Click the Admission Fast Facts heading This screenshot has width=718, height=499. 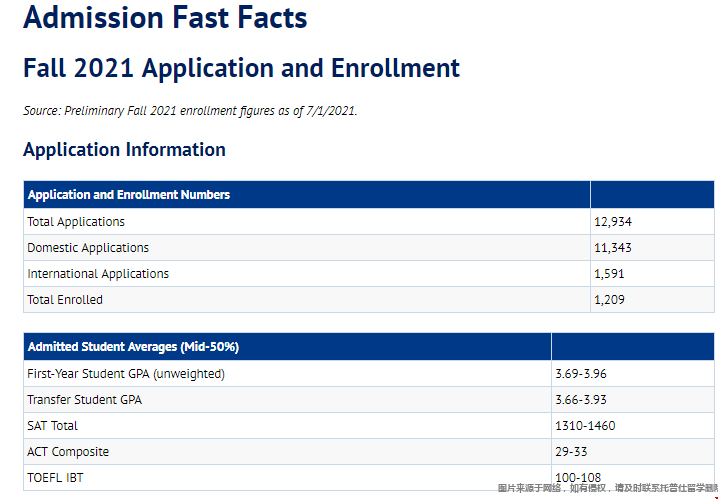click(x=165, y=18)
